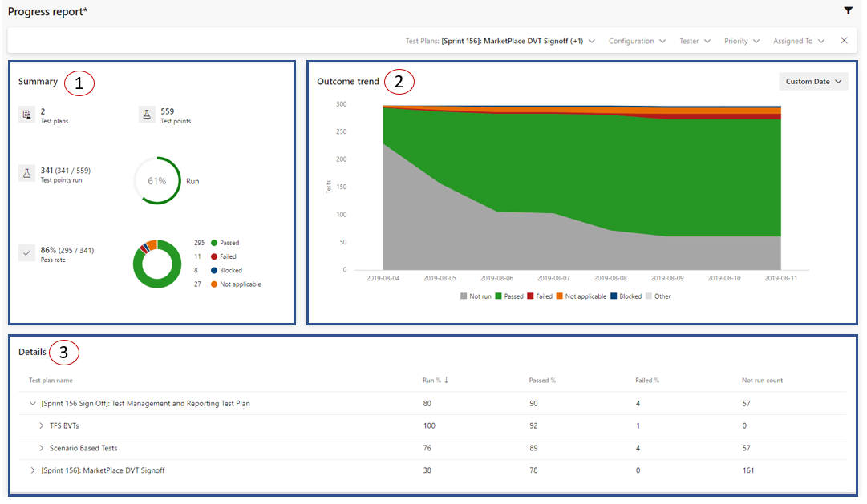Click the Test plans icon in the Summary panel
This screenshot has width=867, height=504.
tap(26, 114)
